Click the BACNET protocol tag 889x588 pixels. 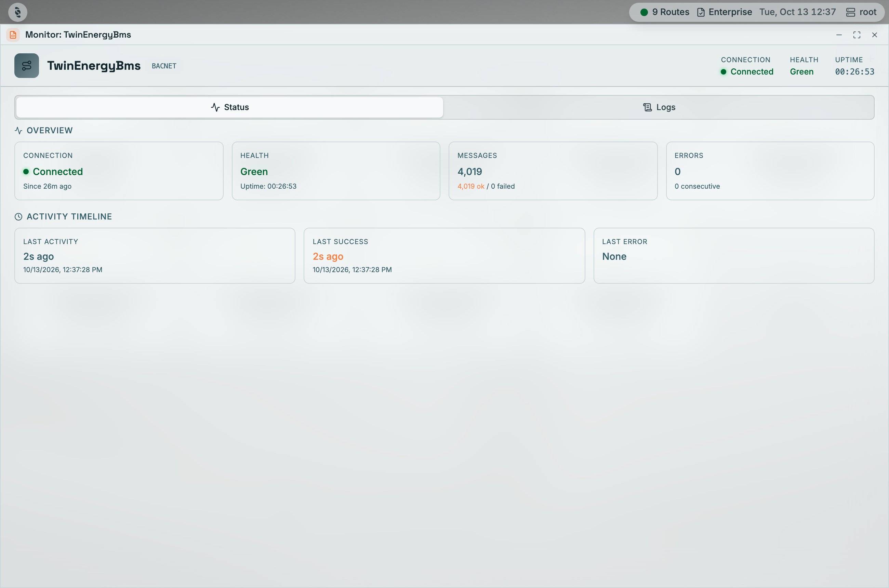(164, 66)
